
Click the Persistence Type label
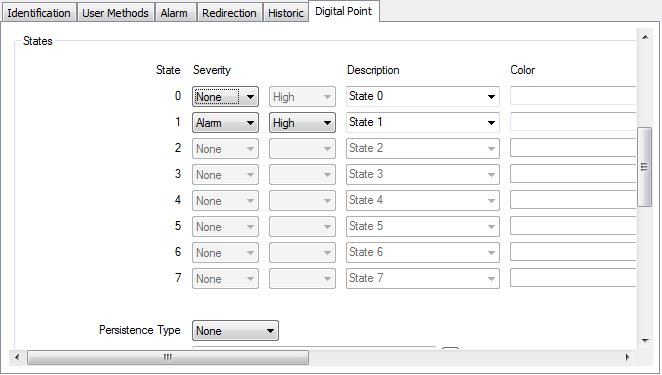coord(140,330)
